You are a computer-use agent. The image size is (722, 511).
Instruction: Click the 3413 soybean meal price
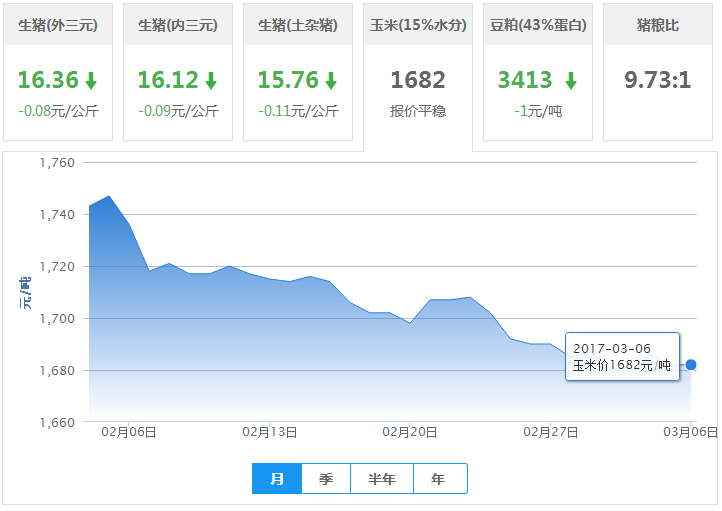click(x=525, y=80)
